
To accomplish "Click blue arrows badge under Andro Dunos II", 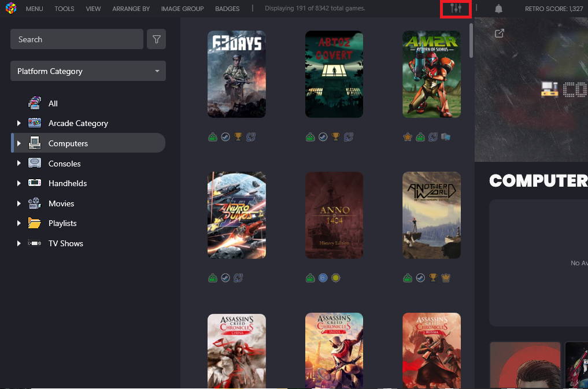I will click(238, 277).
